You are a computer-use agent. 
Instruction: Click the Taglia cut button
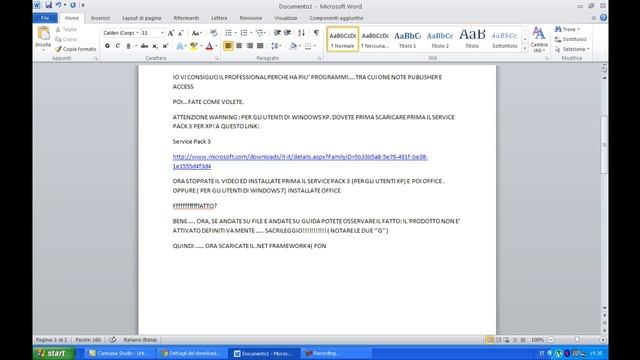[x=66, y=29]
